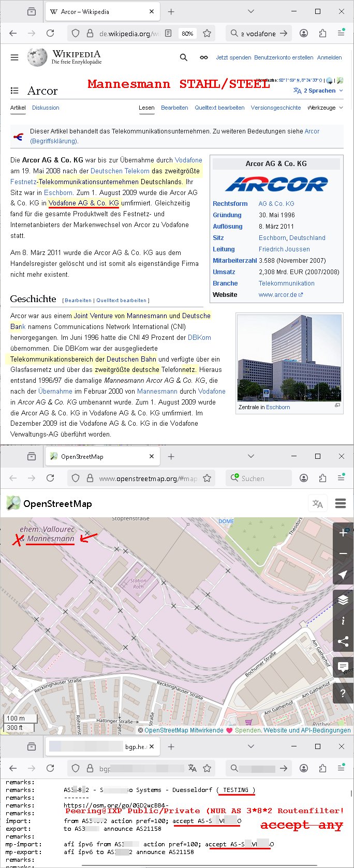Switch to the Diskussion tab
The height and width of the screenshot is (868, 354).
pyautogui.click(x=46, y=108)
